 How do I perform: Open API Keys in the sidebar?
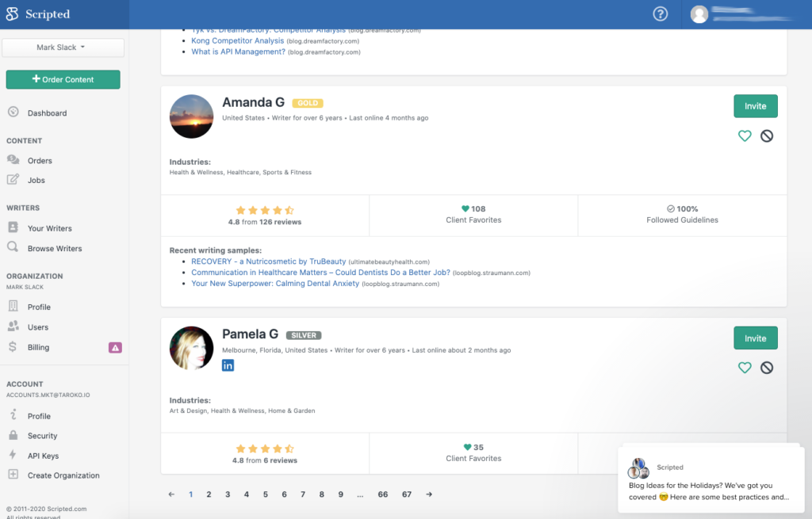pyautogui.click(x=43, y=456)
